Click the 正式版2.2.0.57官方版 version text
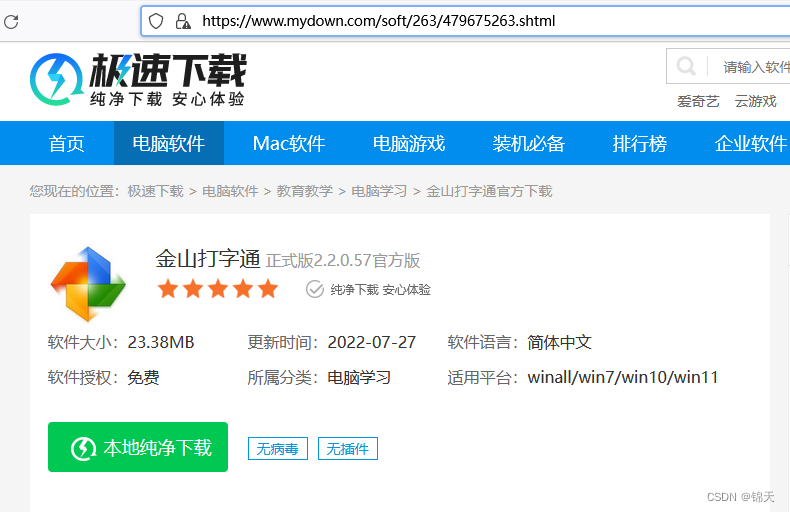The image size is (790, 512). click(343, 261)
